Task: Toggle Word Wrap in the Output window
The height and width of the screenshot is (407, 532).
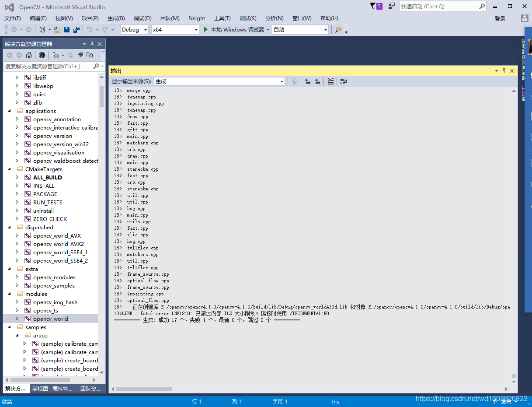Action: coord(344,81)
